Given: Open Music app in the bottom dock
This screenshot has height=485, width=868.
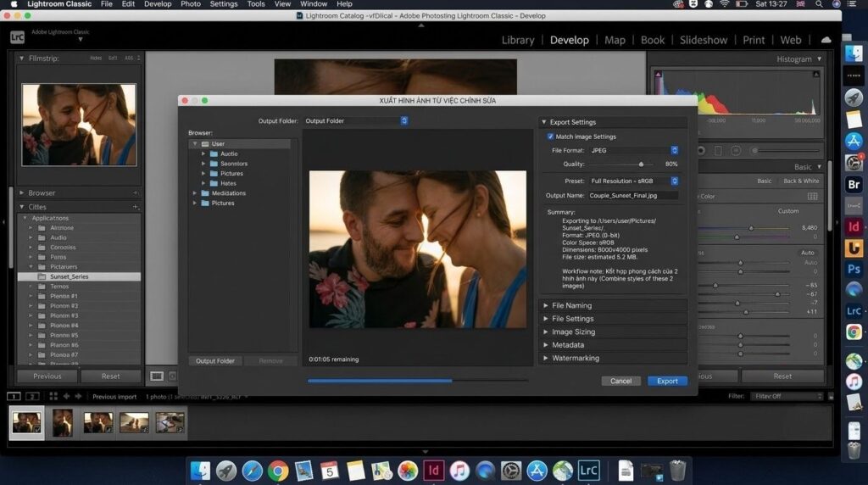Looking at the screenshot, I should [x=459, y=471].
